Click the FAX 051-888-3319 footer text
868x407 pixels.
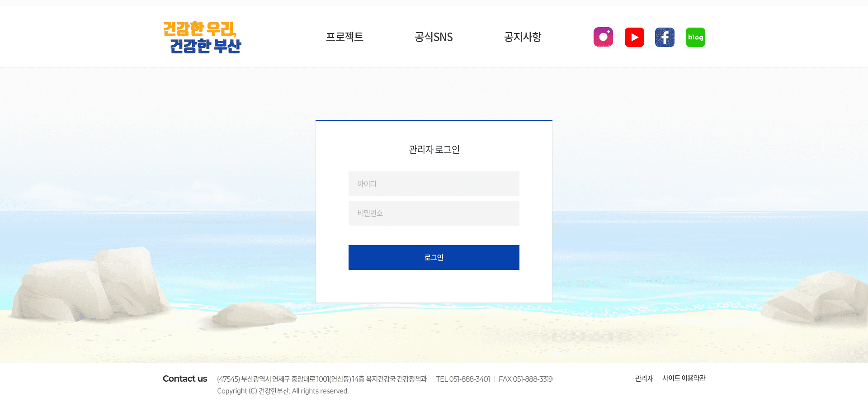[526, 379]
